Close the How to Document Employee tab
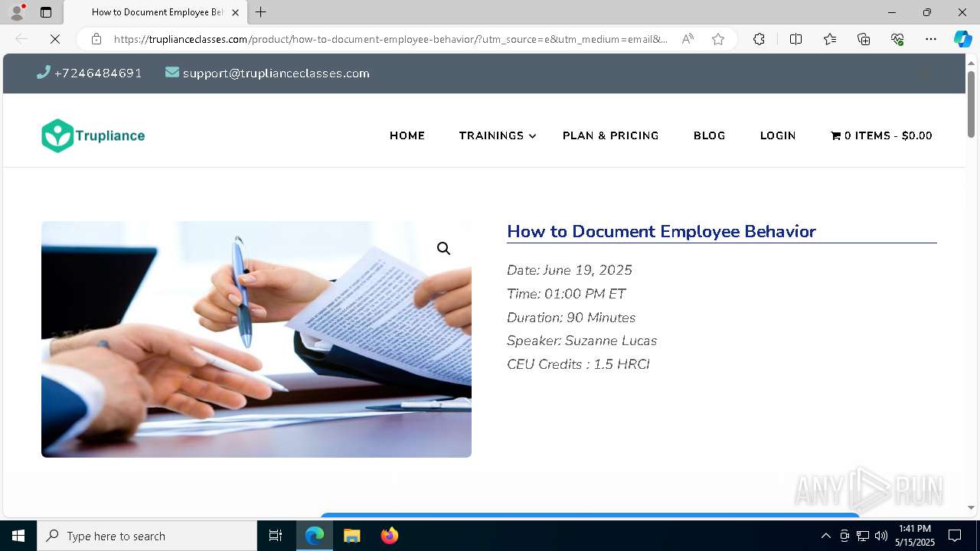The width and height of the screenshot is (980, 551). tap(235, 12)
